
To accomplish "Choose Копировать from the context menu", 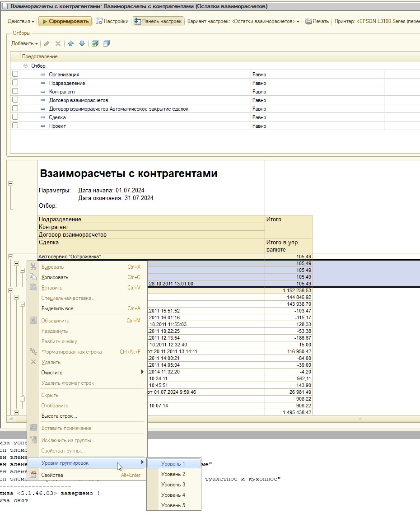I will click(x=87, y=277).
